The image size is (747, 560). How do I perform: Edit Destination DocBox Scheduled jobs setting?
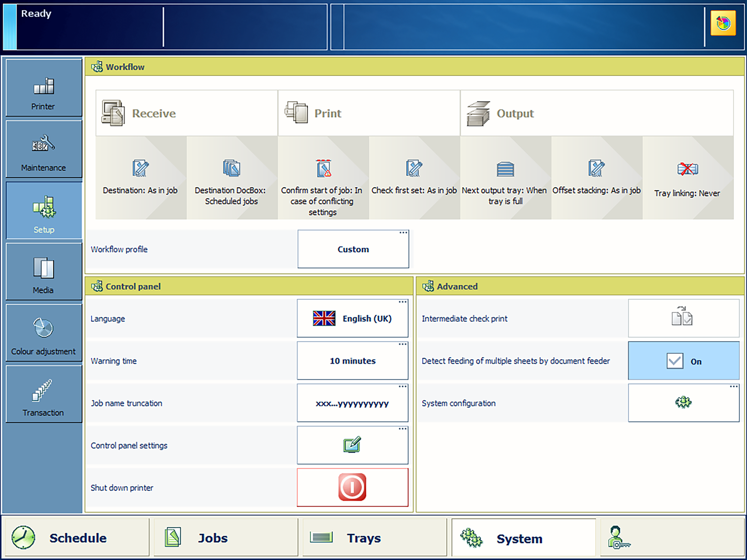(x=232, y=178)
